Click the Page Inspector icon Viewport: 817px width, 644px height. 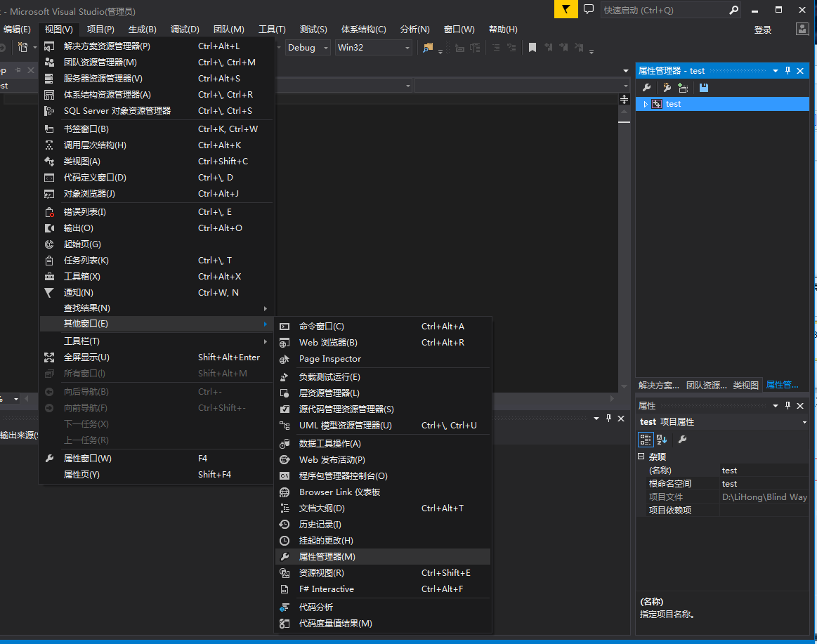[x=285, y=359]
